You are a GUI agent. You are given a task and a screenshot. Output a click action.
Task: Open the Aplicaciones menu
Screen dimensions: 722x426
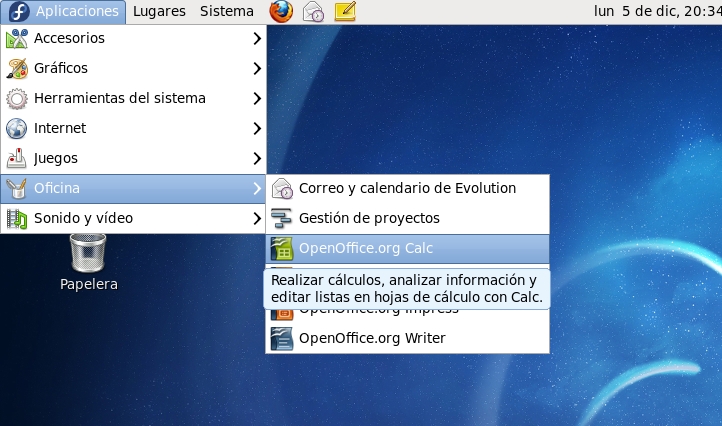tap(64, 12)
